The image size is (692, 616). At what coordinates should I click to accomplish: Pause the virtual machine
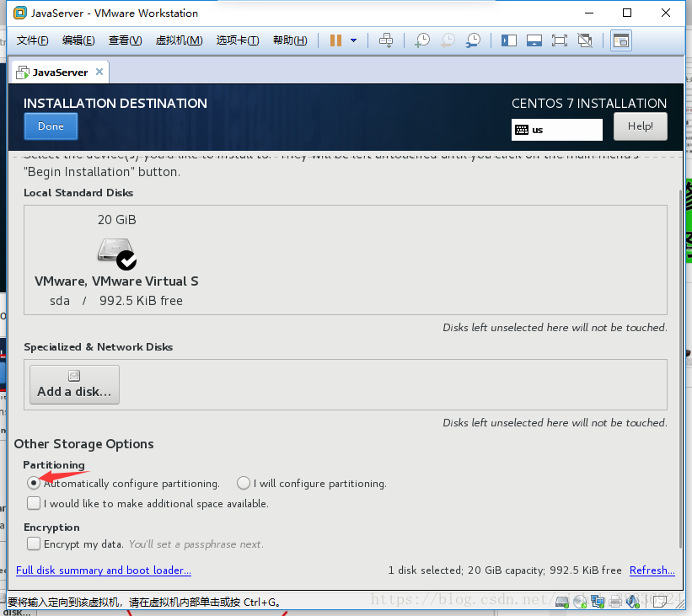click(x=335, y=40)
